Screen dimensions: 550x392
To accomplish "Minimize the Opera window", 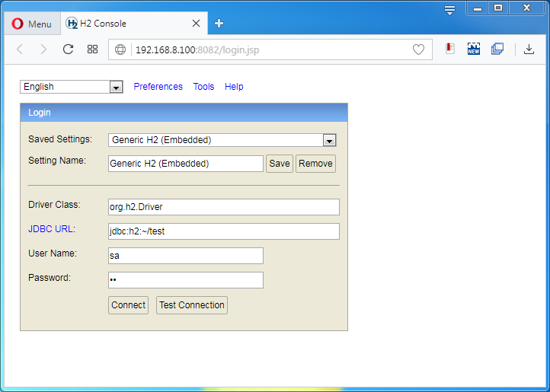I will (478, 8).
